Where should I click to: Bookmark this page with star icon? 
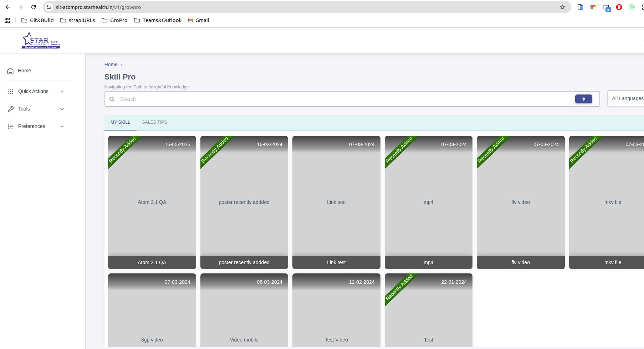(x=563, y=7)
